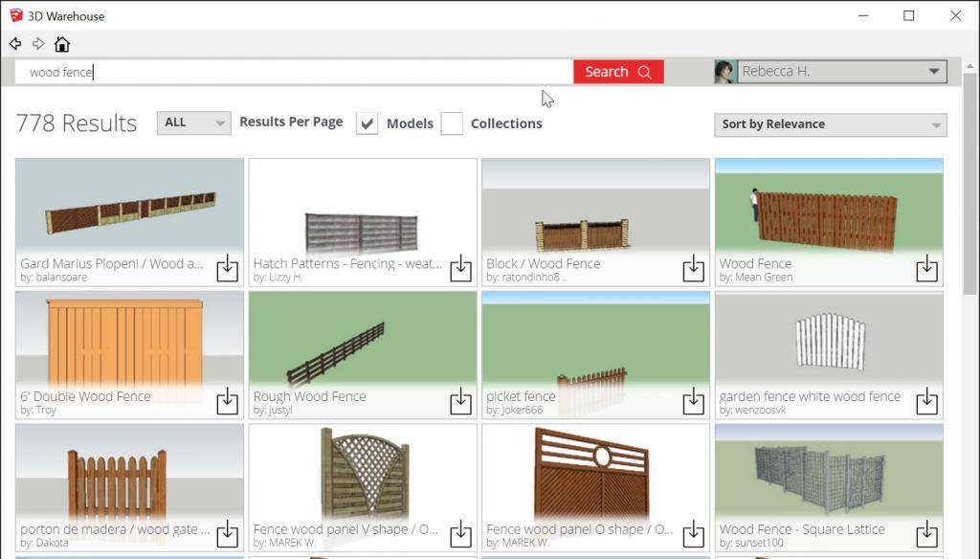Viewport: 980px width, 559px height.
Task: Expand the Sort by Relevance dropdown
Action: tap(830, 124)
